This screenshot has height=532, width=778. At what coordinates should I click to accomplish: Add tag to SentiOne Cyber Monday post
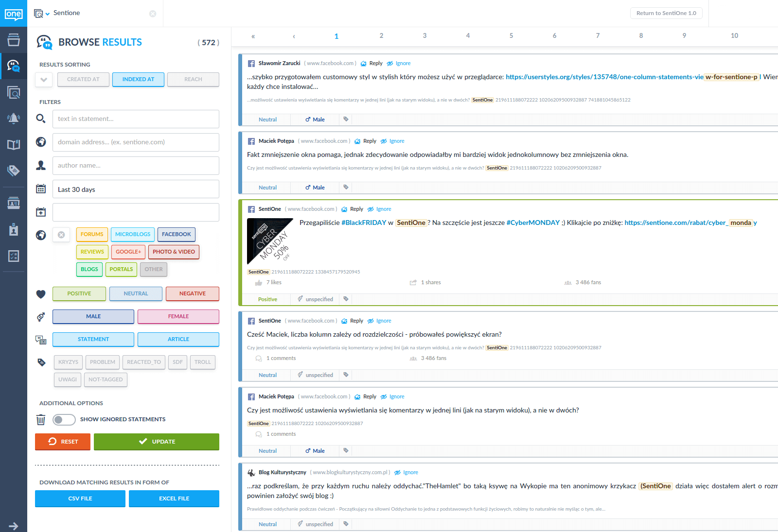click(346, 299)
